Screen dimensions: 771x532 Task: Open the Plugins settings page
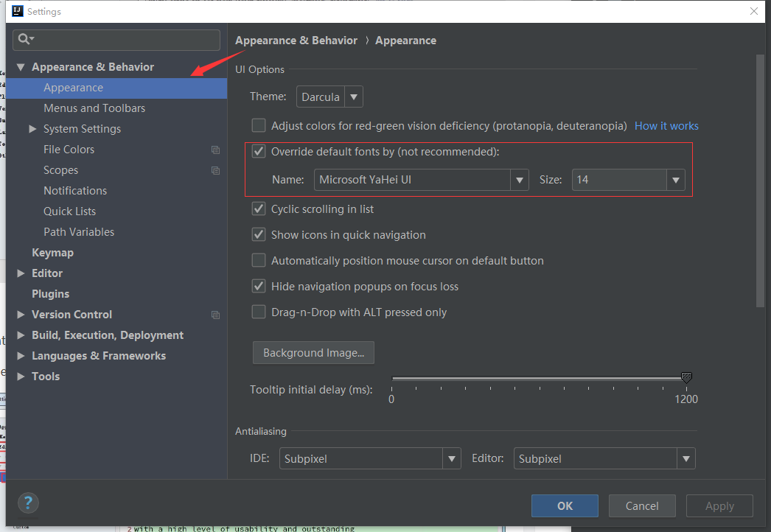pos(51,294)
